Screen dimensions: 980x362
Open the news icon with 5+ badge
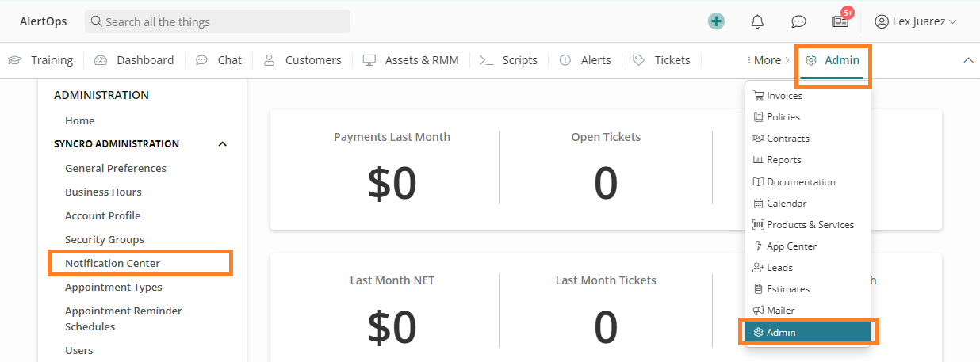840,21
